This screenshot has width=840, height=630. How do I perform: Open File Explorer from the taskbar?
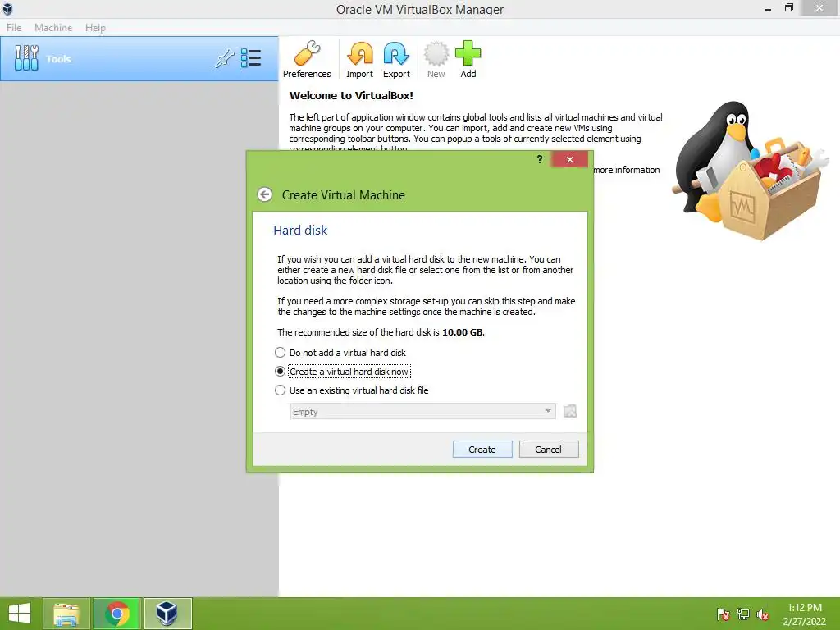coord(66,614)
